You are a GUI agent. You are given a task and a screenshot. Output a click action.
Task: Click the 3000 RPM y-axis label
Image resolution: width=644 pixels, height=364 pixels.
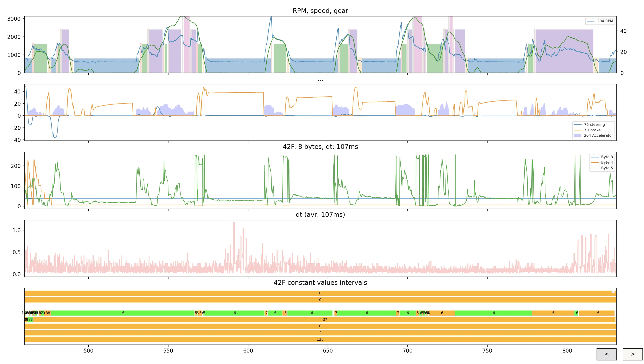pos(14,19)
